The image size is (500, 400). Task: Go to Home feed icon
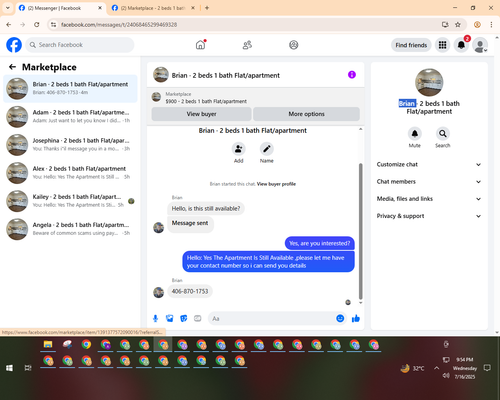pos(200,45)
